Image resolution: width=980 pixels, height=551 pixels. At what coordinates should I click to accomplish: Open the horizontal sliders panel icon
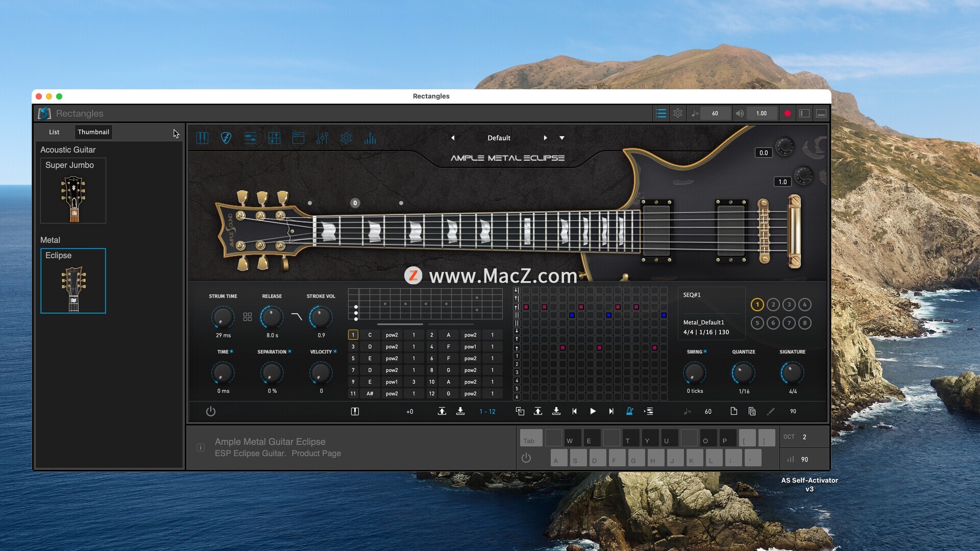pos(250,138)
